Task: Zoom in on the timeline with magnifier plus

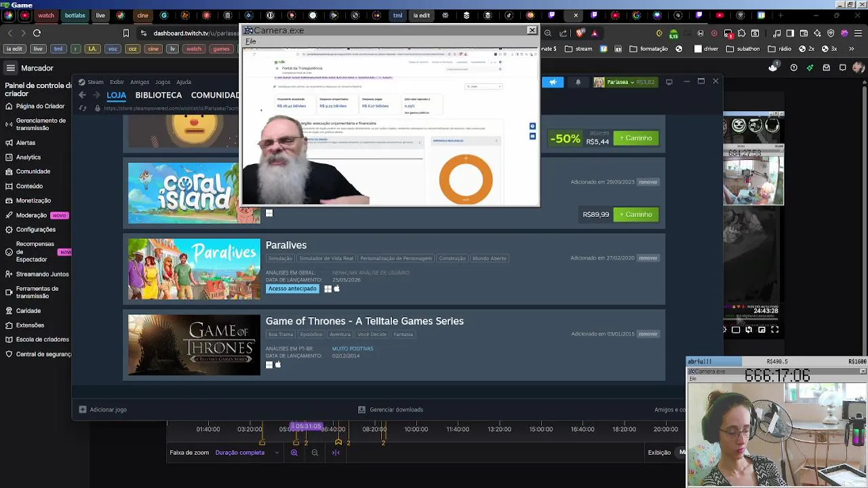Action: (294, 453)
